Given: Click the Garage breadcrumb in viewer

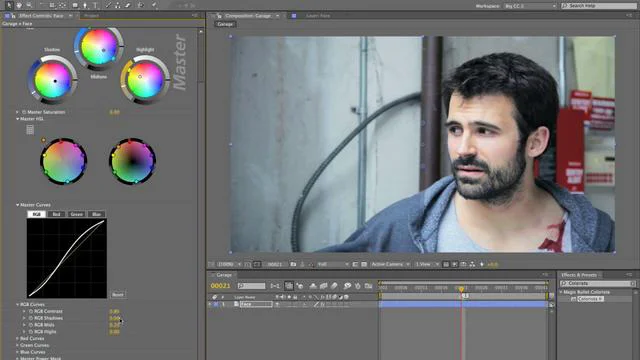Looking at the screenshot, I should (225, 24).
